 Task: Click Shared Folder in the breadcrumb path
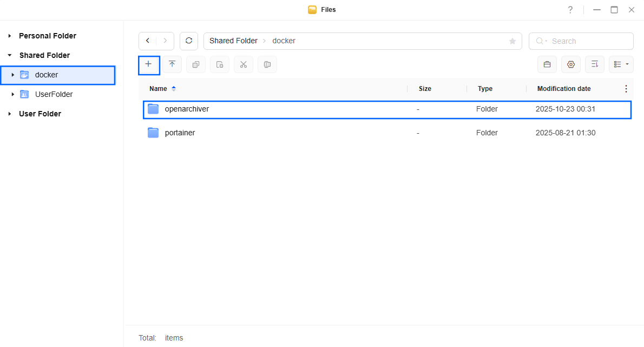coord(233,41)
